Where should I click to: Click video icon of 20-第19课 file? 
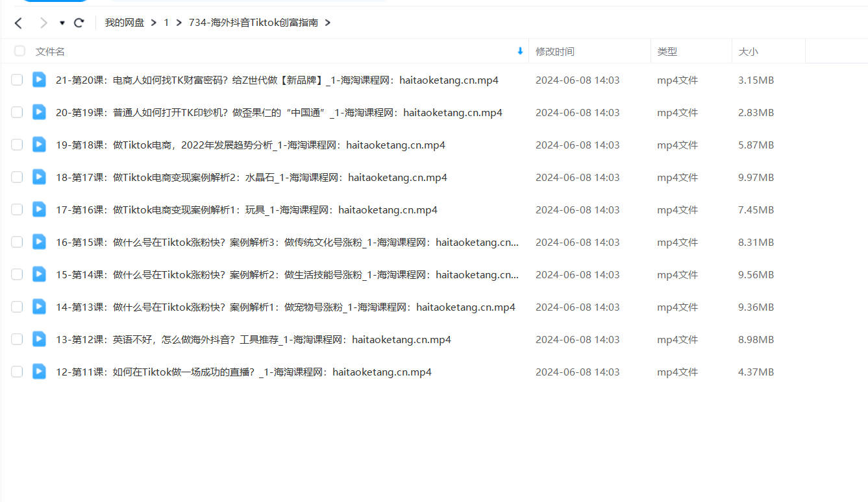[x=39, y=112]
